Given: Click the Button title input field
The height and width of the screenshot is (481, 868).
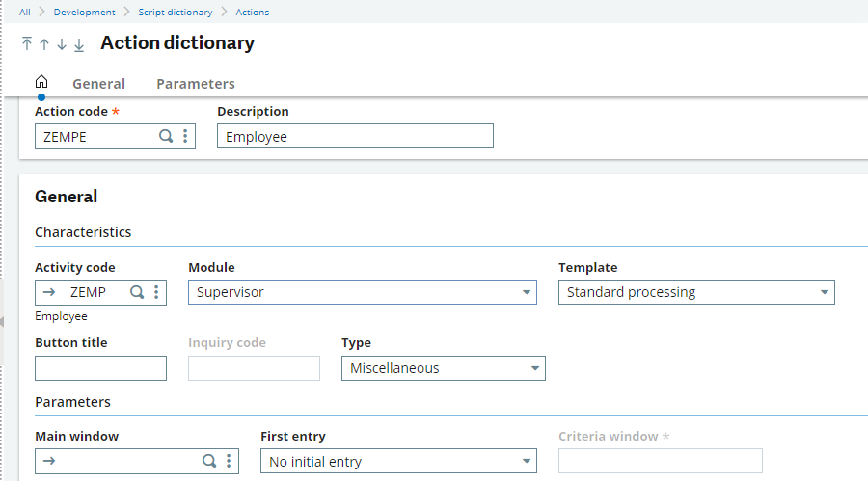Looking at the screenshot, I should 100,368.
